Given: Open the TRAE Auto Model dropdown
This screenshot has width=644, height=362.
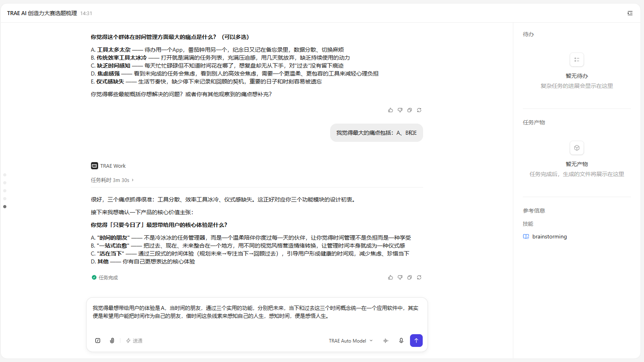Looking at the screenshot, I should [x=351, y=341].
